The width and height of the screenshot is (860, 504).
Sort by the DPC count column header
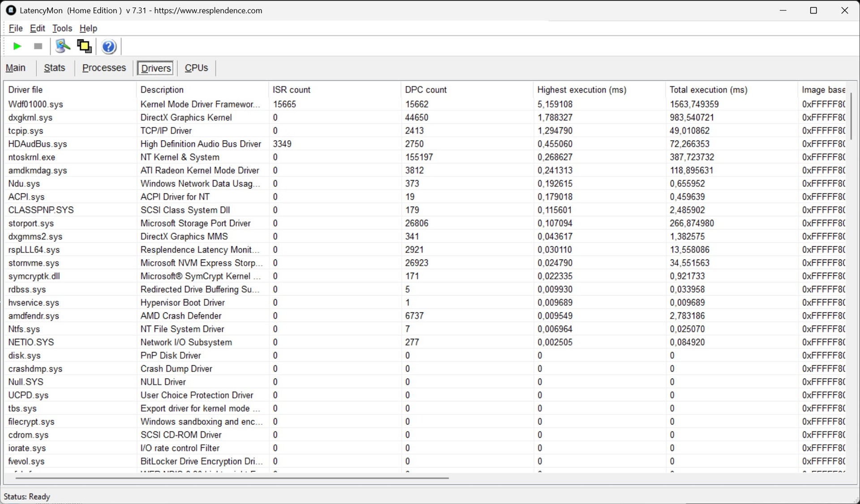[426, 90]
